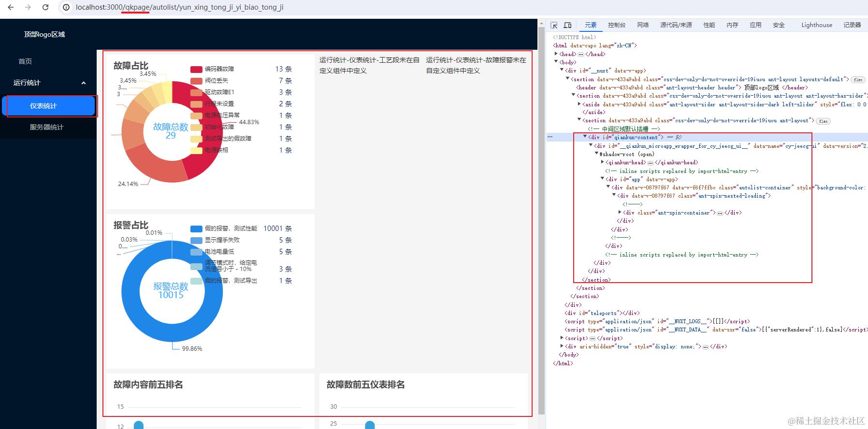Toggle the 阀位丢失 legend color swatch
The image size is (868, 429).
point(196,81)
